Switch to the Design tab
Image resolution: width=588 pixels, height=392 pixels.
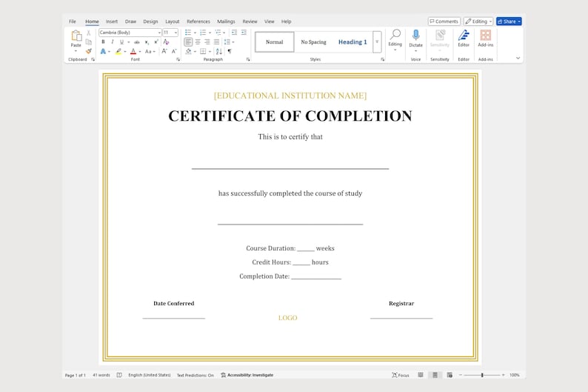[150, 21]
